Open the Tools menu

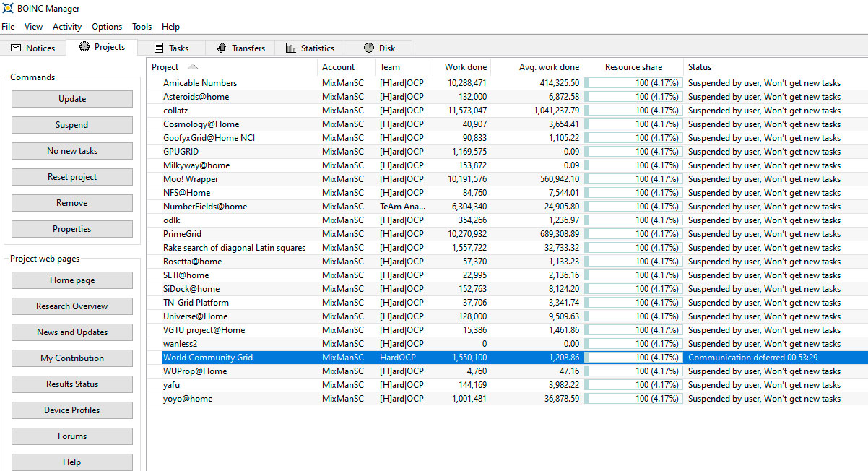click(142, 27)
